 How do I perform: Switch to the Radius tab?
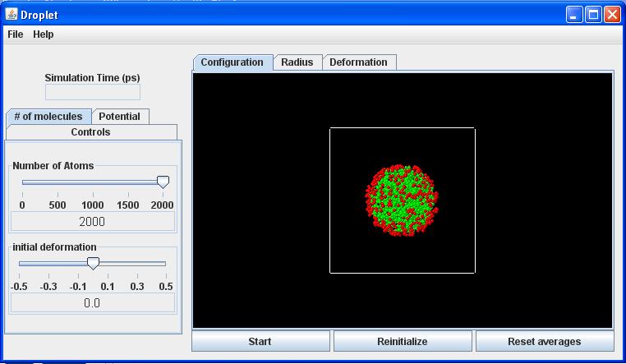[x=297, y=62]
